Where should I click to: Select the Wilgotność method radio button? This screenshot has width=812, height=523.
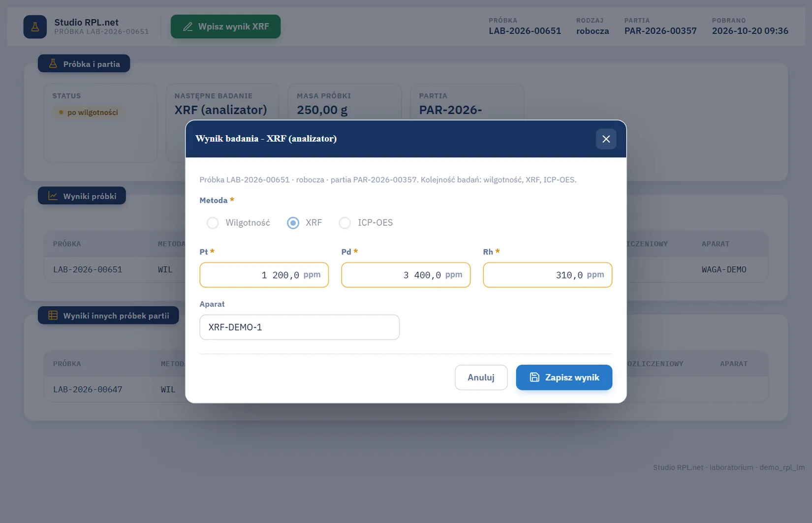point(213,223)
